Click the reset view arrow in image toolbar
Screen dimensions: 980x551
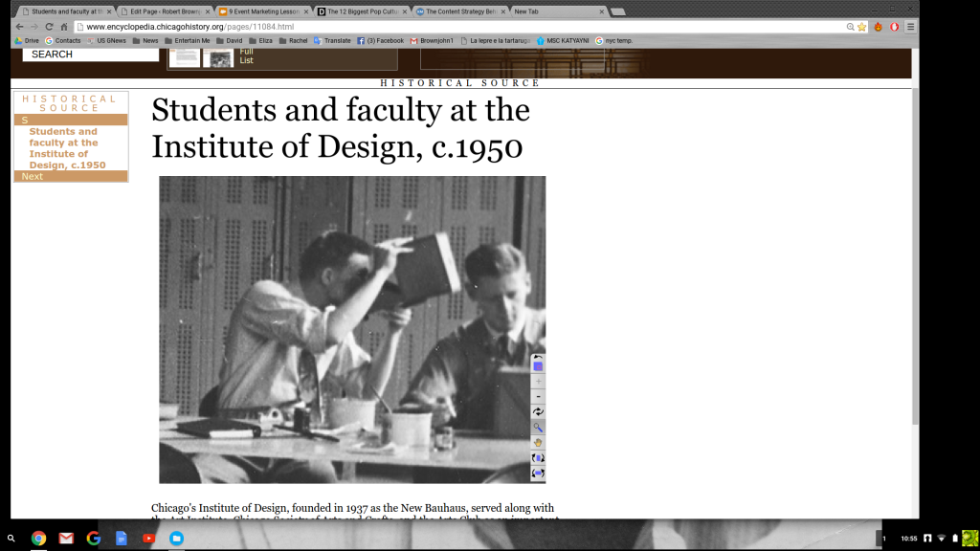pos(538,358)
